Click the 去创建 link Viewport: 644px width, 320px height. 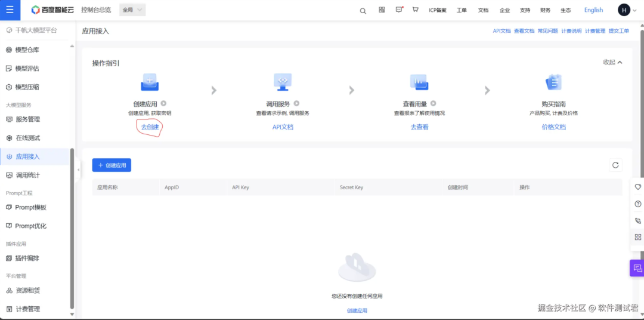click(x=150, y=127)
